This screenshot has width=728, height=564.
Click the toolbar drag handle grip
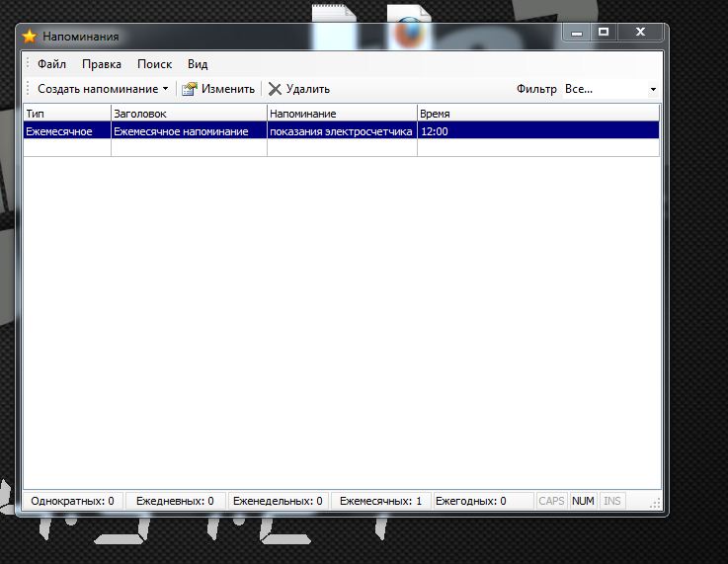coord(28,89)
